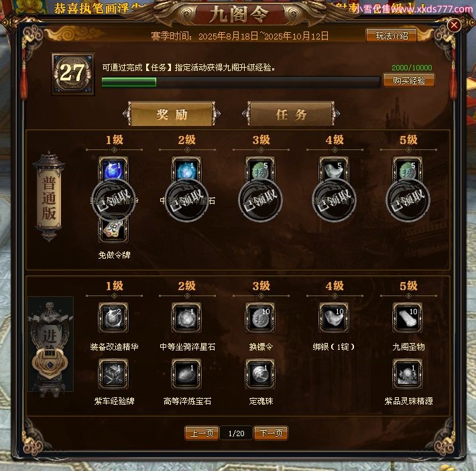Go to next page with 下一页

[271, 433]
